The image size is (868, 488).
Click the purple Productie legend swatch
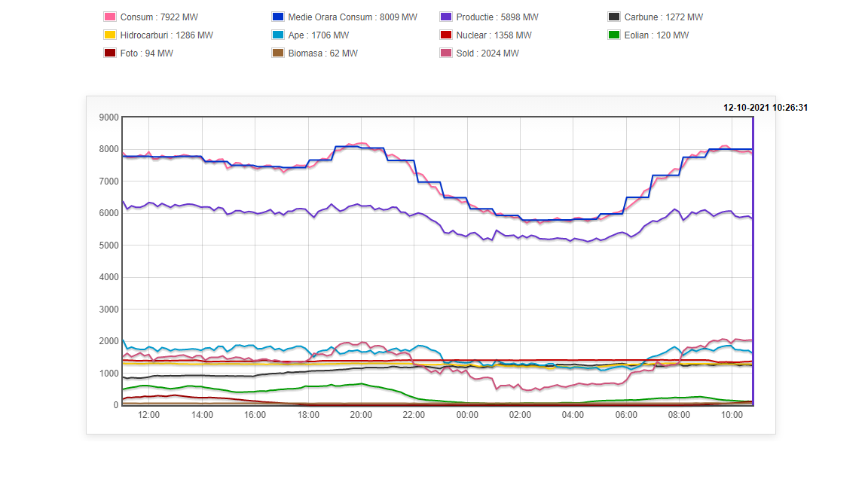445,17
